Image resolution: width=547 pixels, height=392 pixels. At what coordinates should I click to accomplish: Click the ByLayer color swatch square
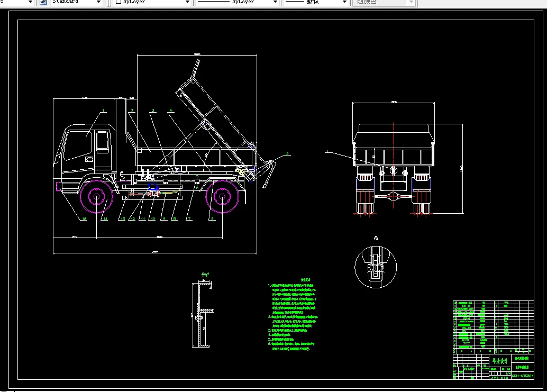click(x=118, y=2)
